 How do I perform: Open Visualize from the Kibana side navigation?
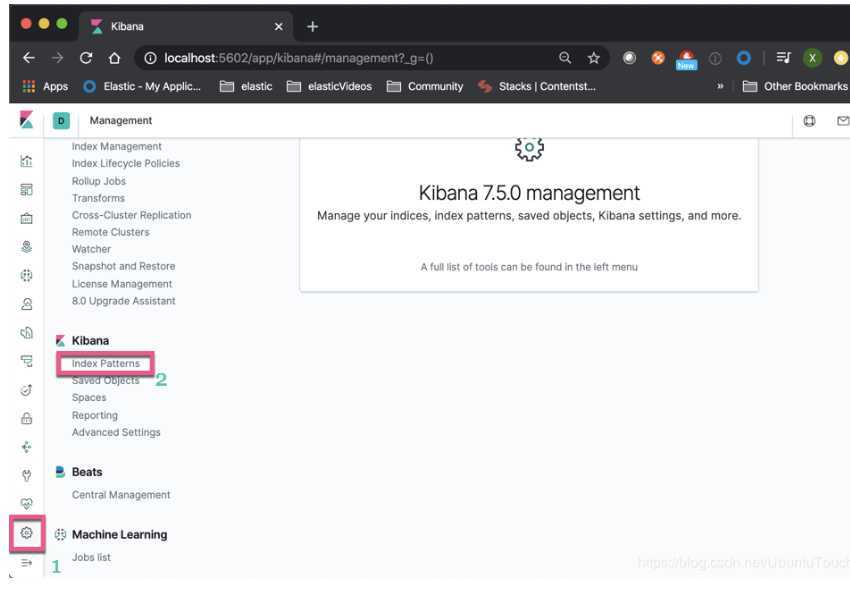coord(26,161)
